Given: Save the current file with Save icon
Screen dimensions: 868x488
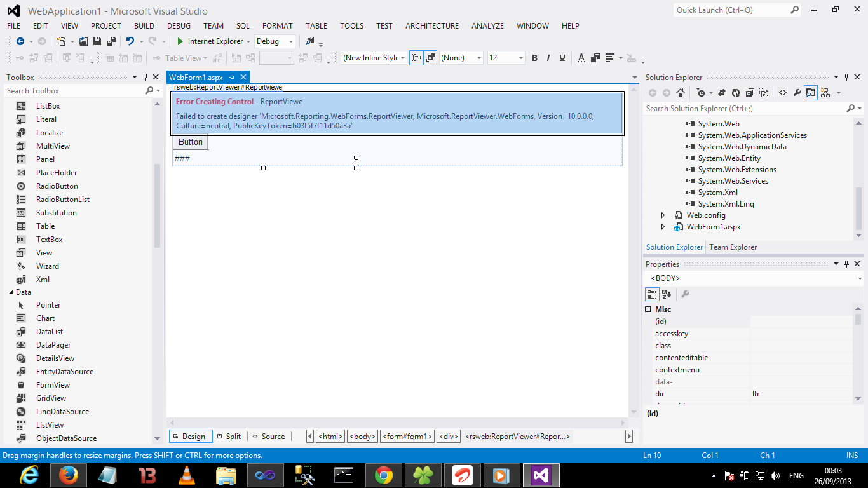Looking at the screenshot, I should [97, 41].
